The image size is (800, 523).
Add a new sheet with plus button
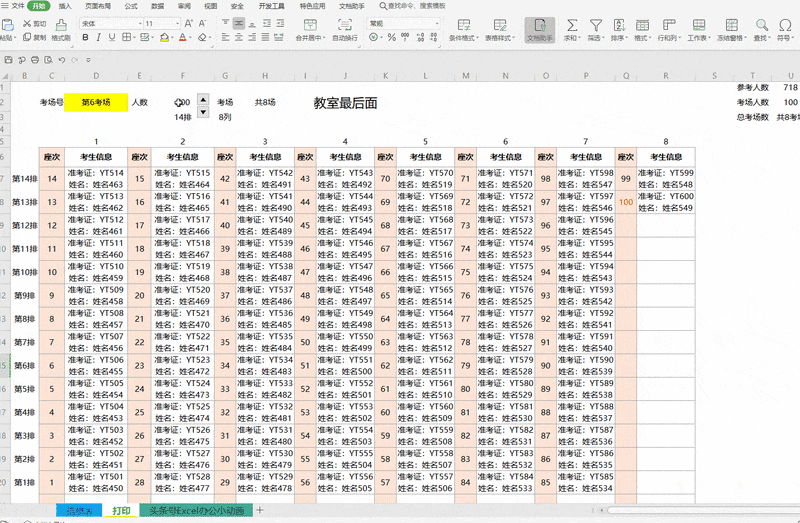point(260,510)
